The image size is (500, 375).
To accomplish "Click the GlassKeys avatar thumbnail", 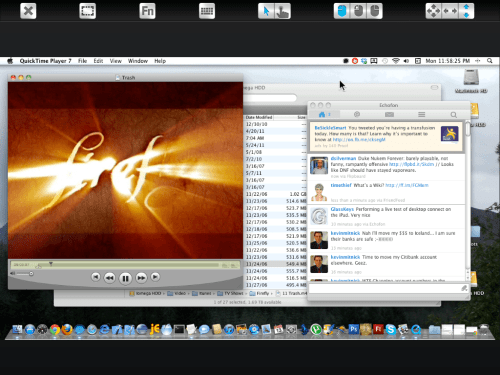I will (x=319, y=216).
